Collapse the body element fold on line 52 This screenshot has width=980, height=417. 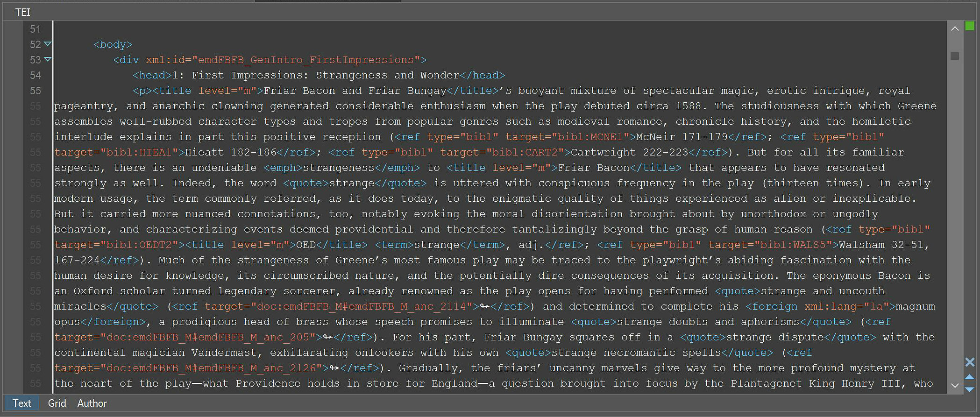click(48, 44)
